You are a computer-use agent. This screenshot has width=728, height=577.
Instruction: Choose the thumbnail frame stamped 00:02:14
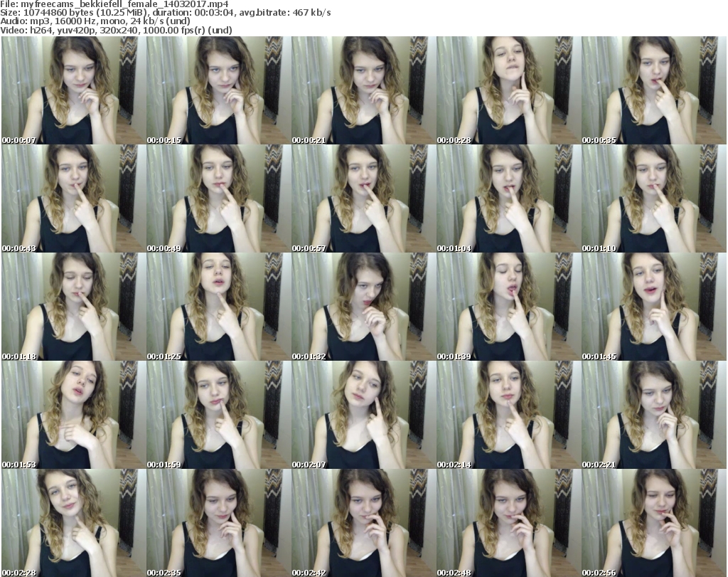pyautogui.click(x=508, y=415)
